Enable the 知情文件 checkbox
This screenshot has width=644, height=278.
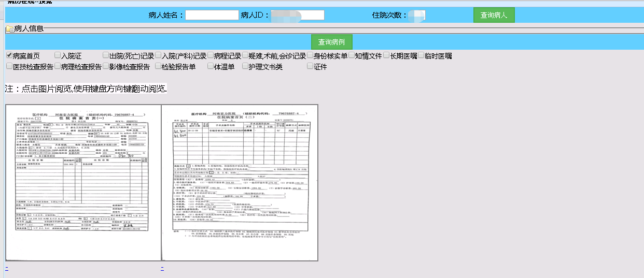352,55
